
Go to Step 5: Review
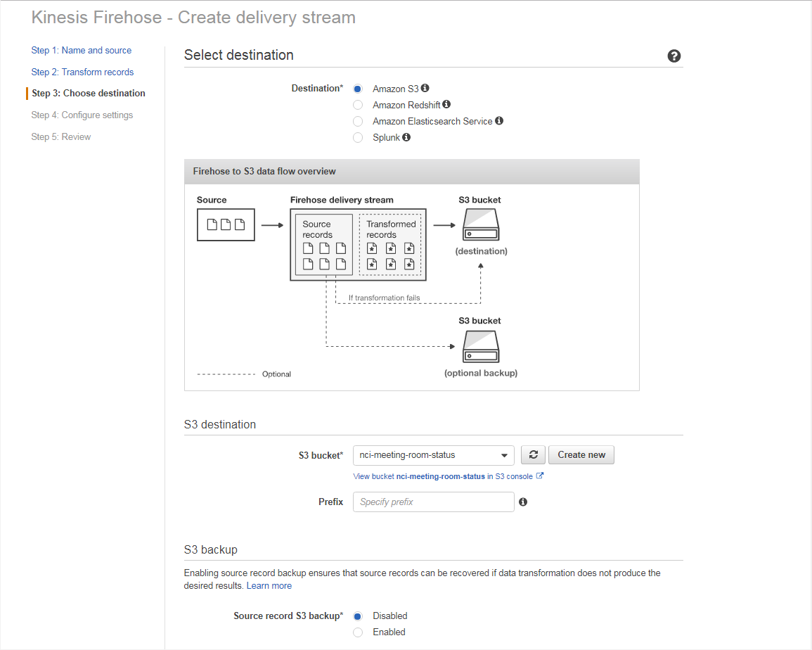60,137
